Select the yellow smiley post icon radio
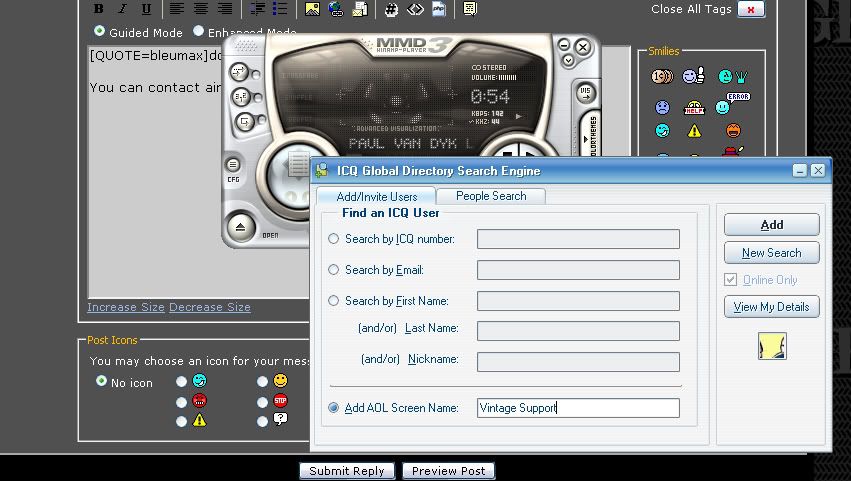The height and width of the screenshot is (481, 851). (x=262, y=382)
